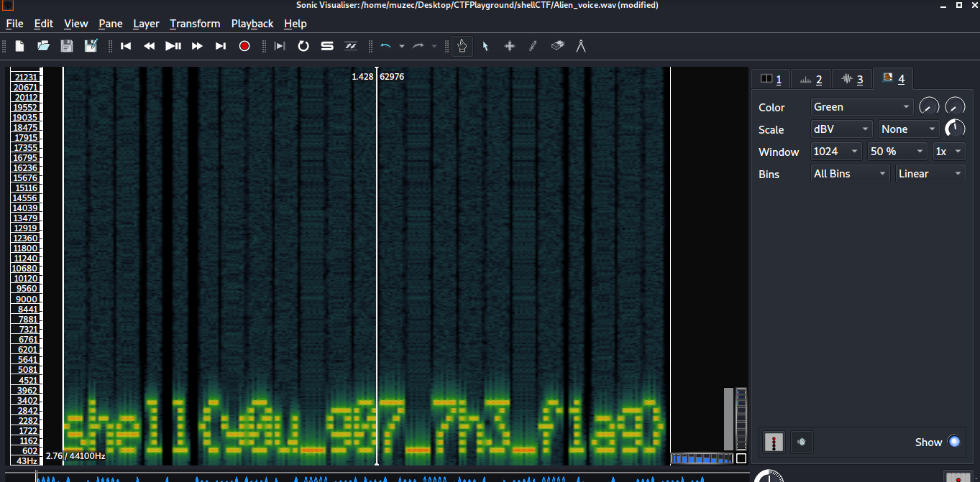Rewind playback to the start
980x482 pixels.
[126, 46]
